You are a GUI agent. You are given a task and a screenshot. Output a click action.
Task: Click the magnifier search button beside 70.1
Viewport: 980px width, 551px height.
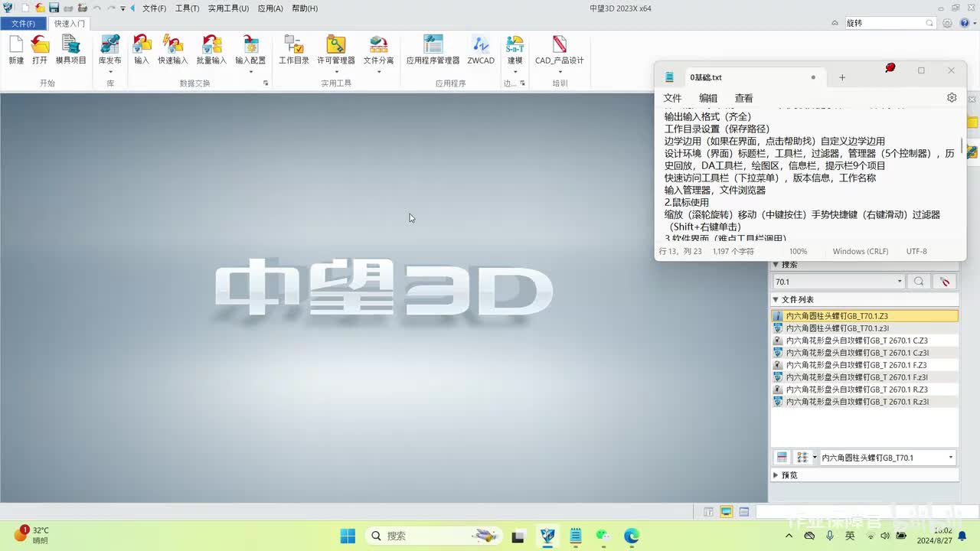919,282
